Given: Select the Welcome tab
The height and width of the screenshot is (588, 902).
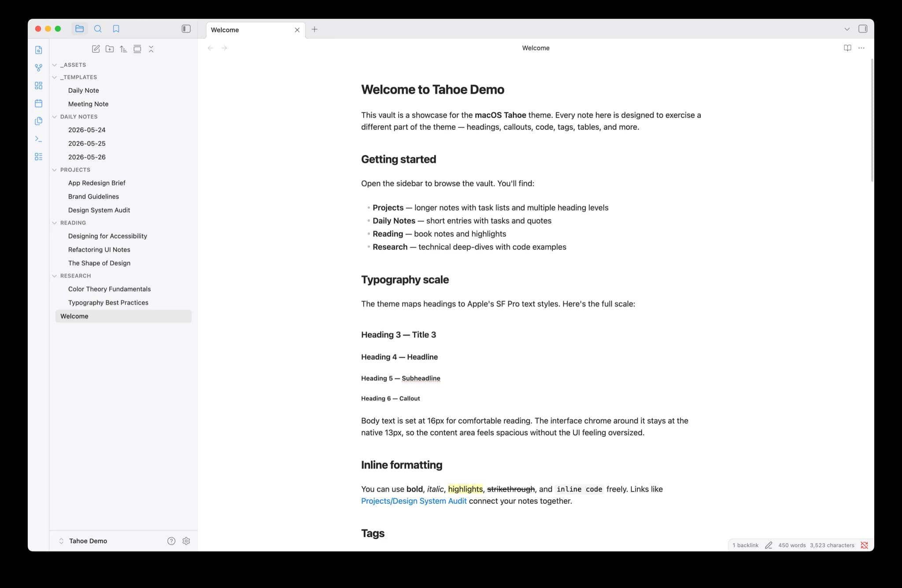Looking at the screenshot, I should (x=255, y=30).
